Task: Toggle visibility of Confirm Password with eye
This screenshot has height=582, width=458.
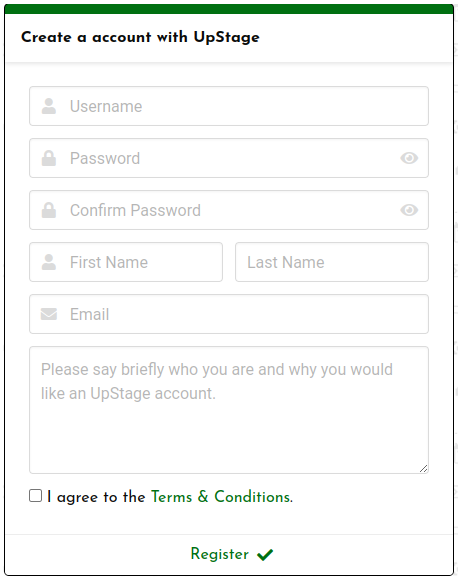Action: [x=409, y=210]
